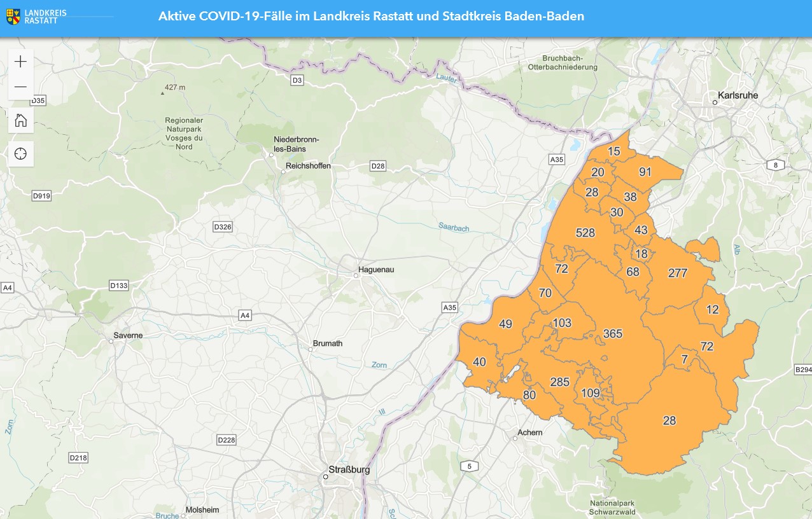The width and height of the screenshot is (812, 519).
Task: Zoom in with the plus button
Action: pos(20,62)
